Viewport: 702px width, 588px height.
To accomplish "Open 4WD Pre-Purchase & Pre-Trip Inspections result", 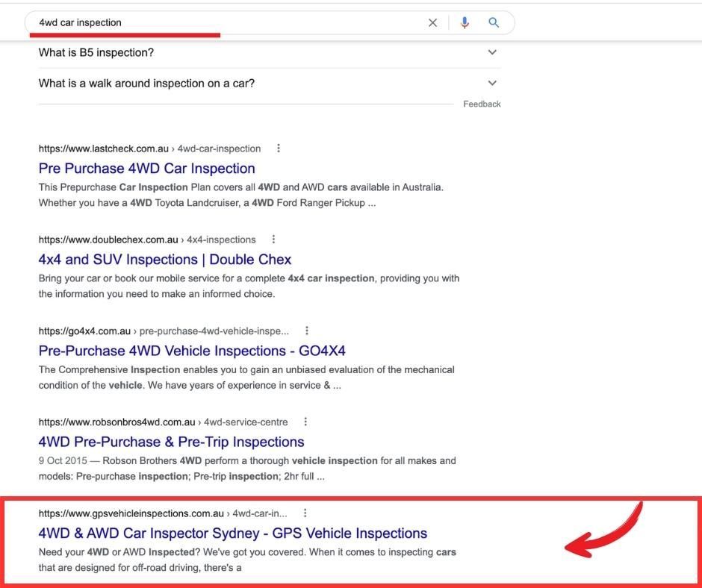I will click(172, 442).
